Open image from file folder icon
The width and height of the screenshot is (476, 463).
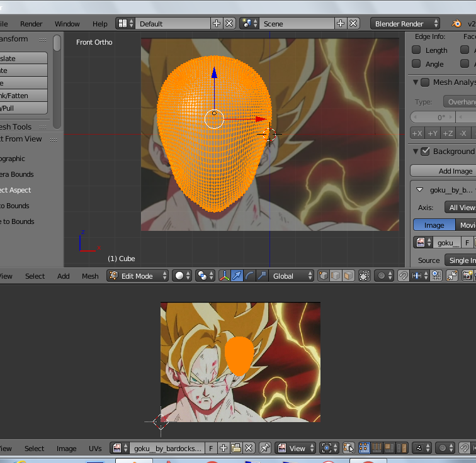click(x=236, y=448)
